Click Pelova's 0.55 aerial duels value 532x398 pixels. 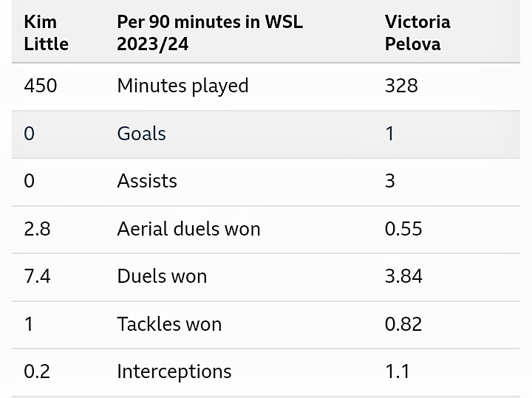coord(403,229)
